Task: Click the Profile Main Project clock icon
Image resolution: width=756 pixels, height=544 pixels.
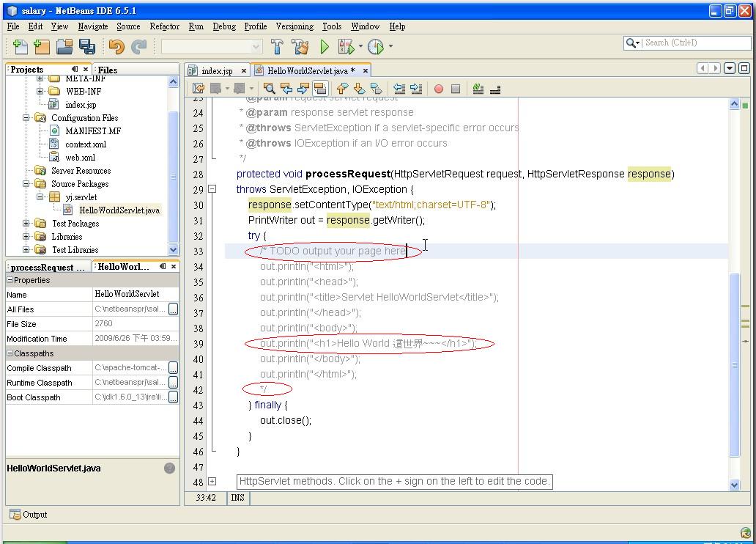Action: [376, 46]
